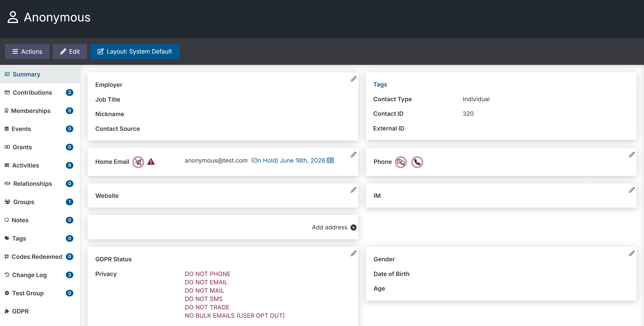Image resolution: width=644 pixels, height=326 pixels.
Task: Open the Codes Redeemed tab
Action: tap(40, 256)
